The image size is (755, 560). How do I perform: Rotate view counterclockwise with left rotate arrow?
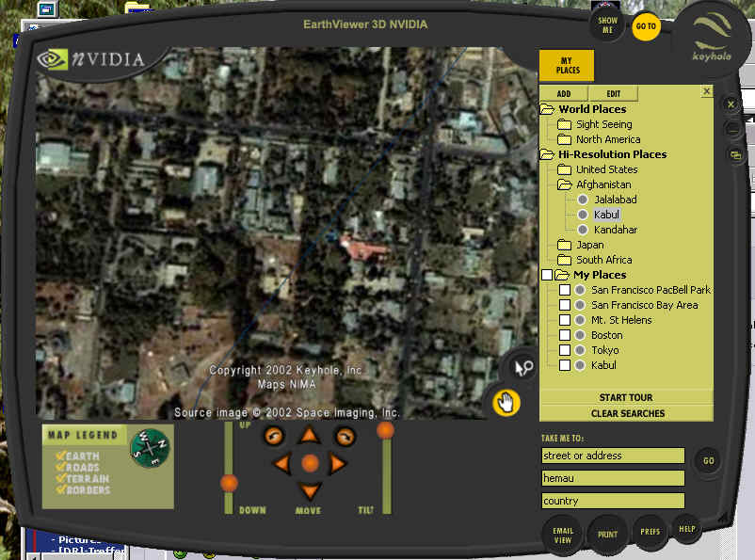point(275,437)
